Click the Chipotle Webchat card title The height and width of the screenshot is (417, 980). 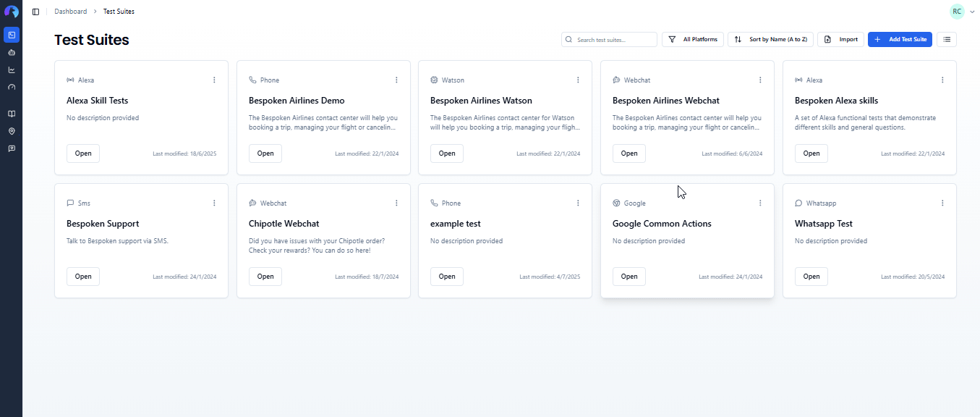click(x=284, y=224)
